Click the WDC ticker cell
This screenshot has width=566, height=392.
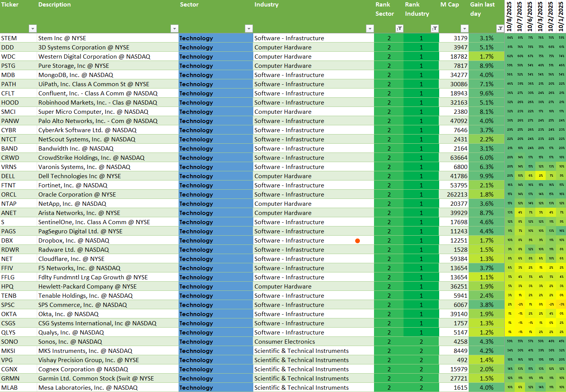click(x=18, y=56)
